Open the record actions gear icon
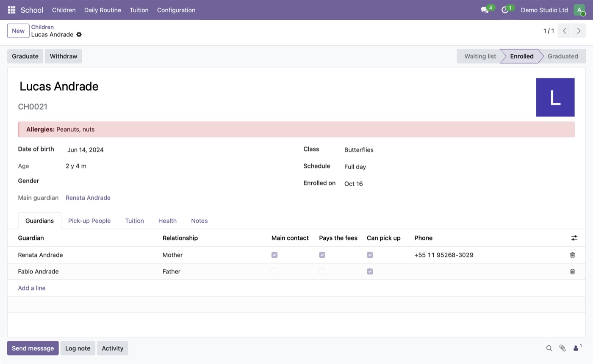Screen dimensions: 593x364 [79, 35]
